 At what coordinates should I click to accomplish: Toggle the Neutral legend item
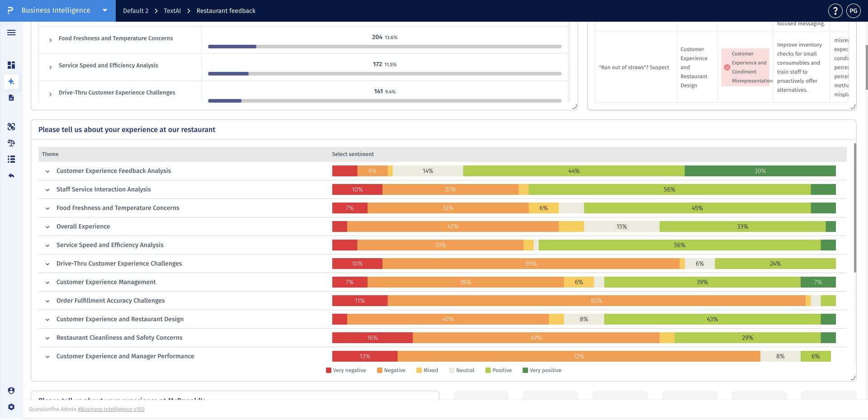pyautogui.click(x=462, y=370)
